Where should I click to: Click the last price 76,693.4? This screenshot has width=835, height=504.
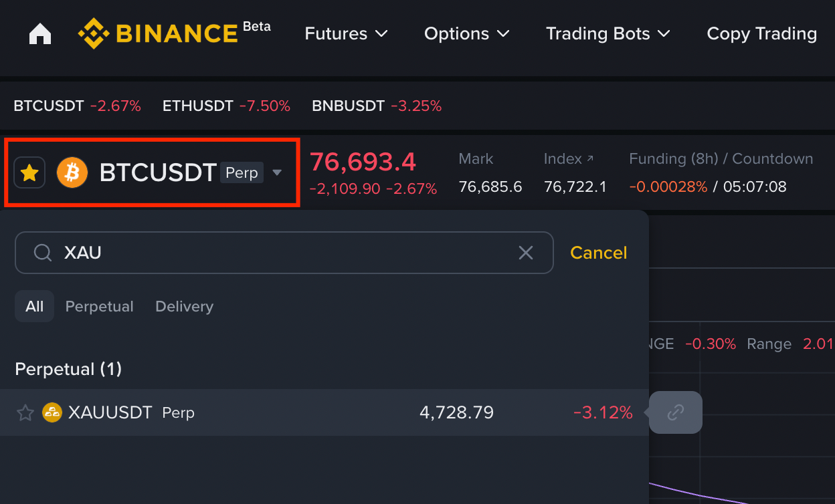pos(363,162)
